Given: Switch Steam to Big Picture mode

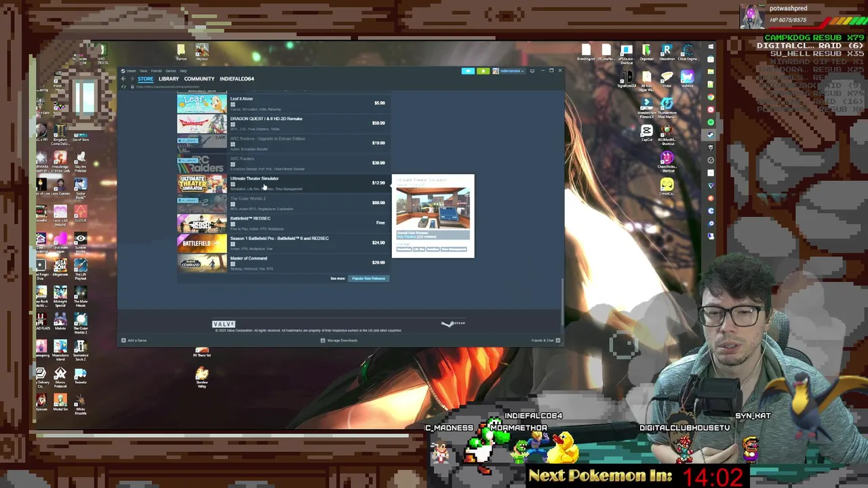Looking at the screenshot, I should pyautogui.click(x=532, y=70).
